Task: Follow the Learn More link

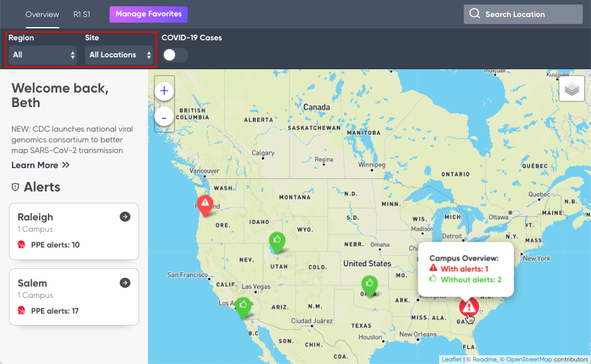Action: pyautogui.click(x=40, y=165)
